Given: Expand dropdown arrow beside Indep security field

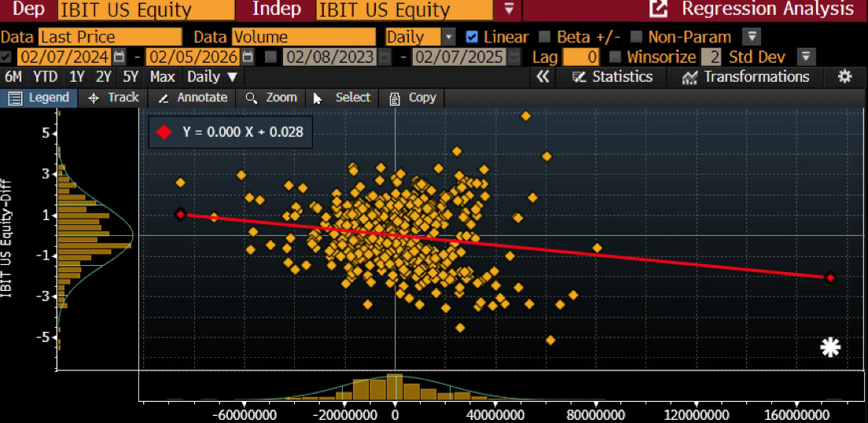Looking at the screenshot, I should (509, 9).
